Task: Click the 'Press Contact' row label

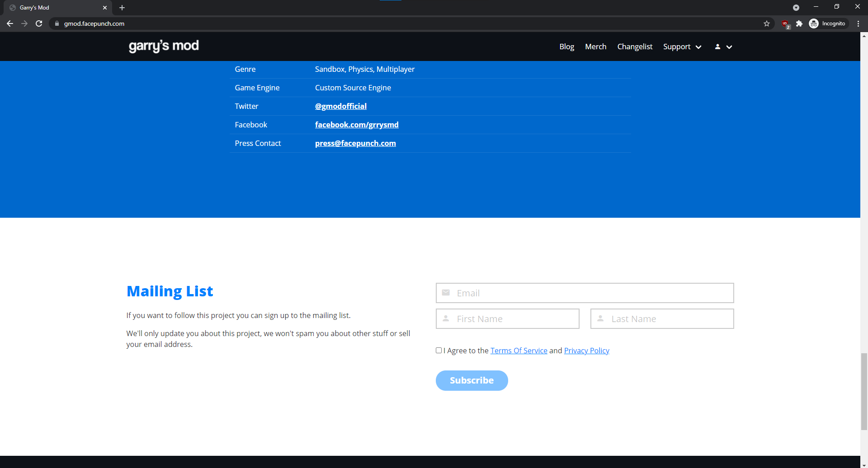Action: coord(258,143)
